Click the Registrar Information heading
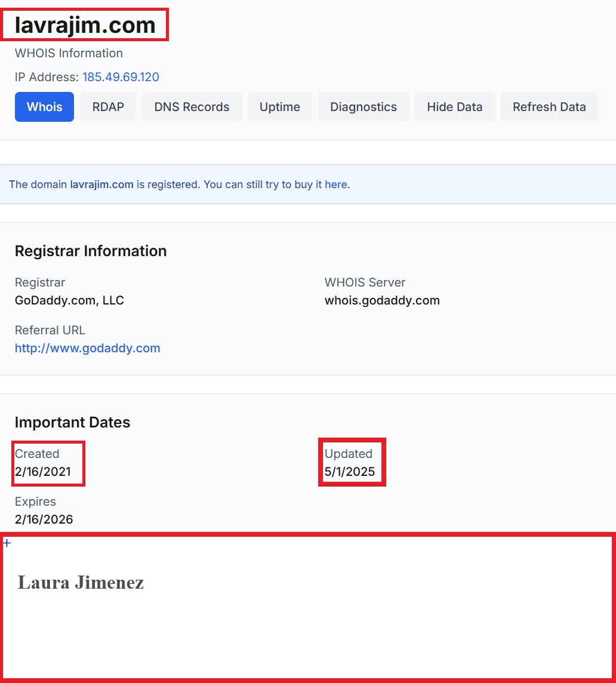The height and width of the screenshot is (683, 616). [91, 251]
